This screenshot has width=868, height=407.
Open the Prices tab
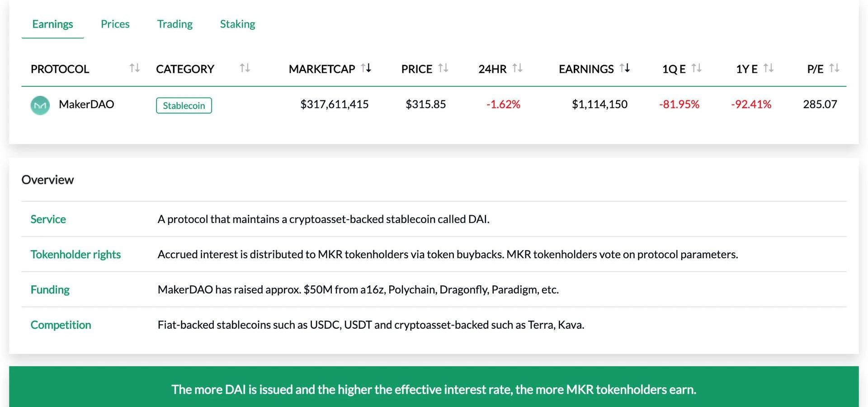tap(115, 24)
